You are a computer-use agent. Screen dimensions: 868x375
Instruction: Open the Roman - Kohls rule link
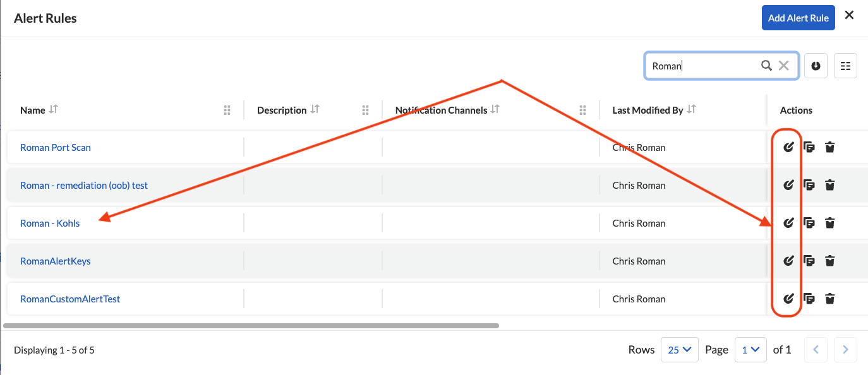click(50, 223)
